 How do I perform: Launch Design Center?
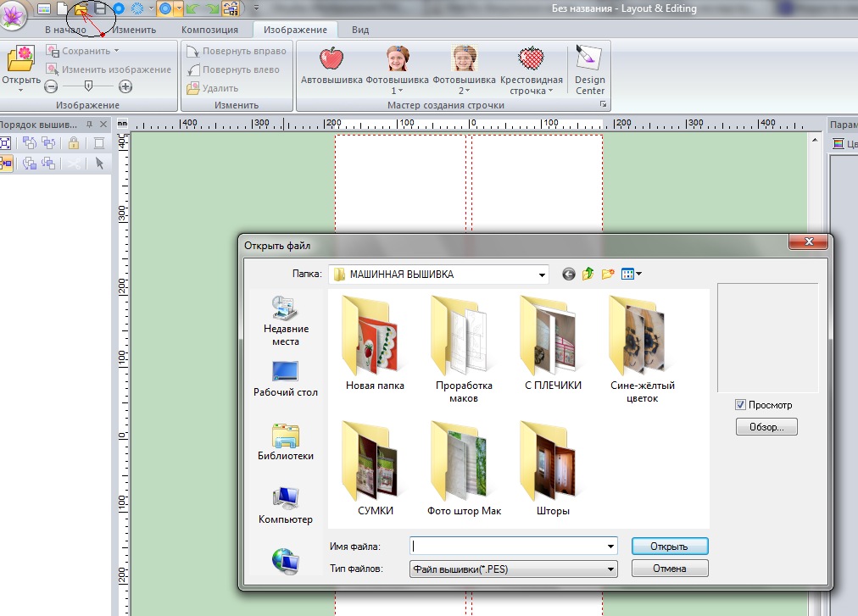(589, 60)
